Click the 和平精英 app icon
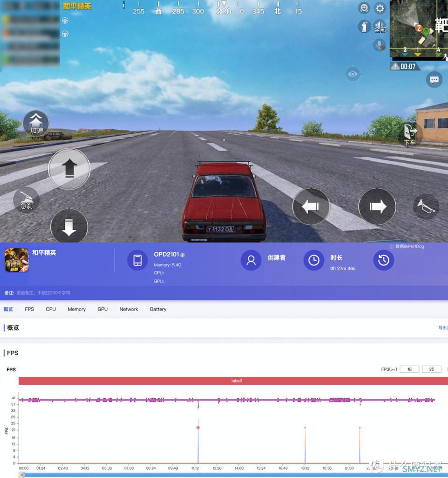448x478 pixels. (x=16, y=260)
